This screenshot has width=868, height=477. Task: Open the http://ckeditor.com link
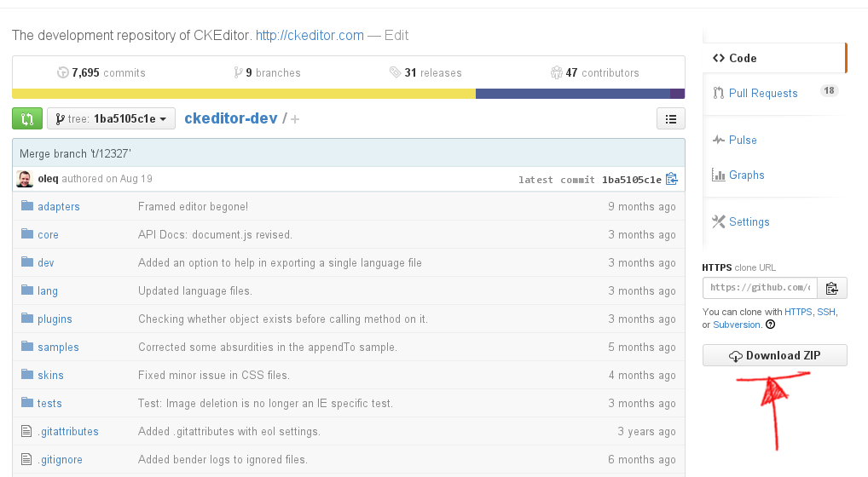coord(310,36)
